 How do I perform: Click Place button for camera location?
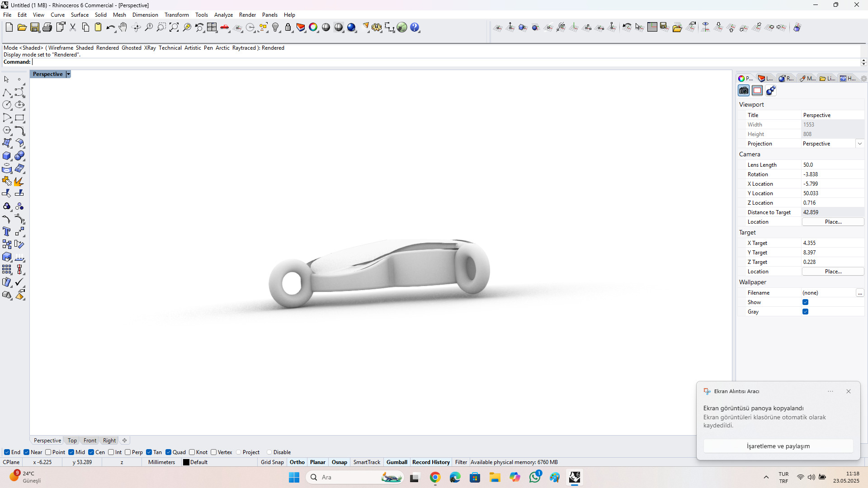tap(833, 222)
